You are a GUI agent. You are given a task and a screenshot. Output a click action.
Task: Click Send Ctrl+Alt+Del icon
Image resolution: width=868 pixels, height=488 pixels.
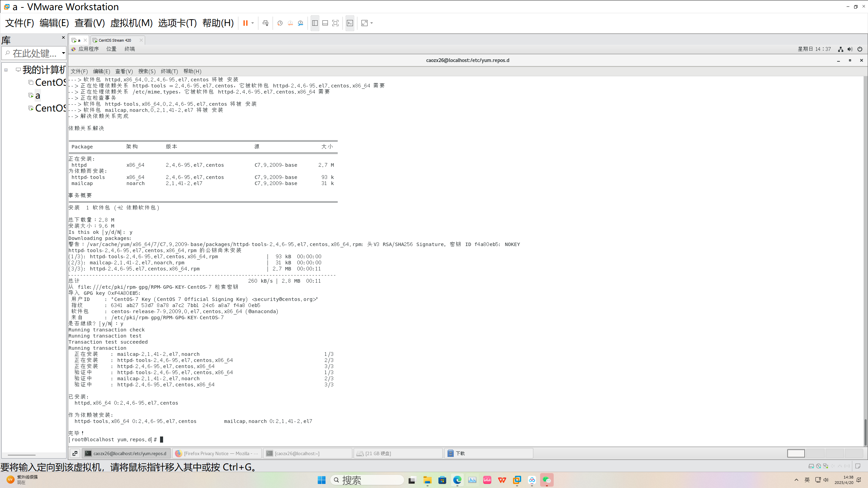[x=265, y=23]
